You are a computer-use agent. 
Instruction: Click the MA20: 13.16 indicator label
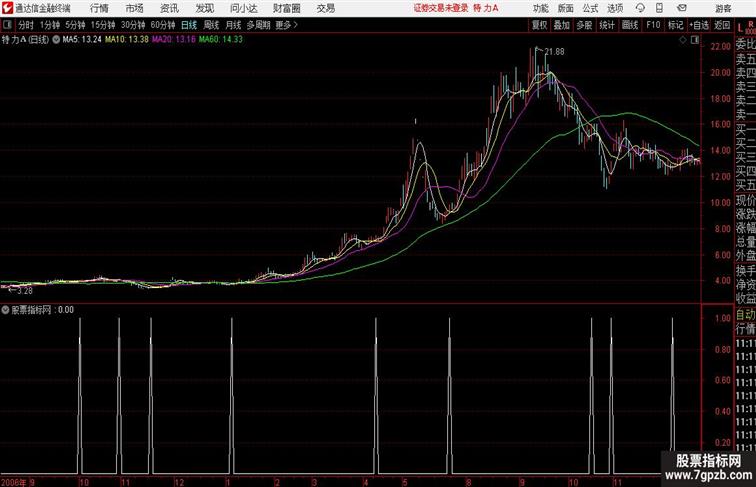pyautogui.click(x=174, y=40)
